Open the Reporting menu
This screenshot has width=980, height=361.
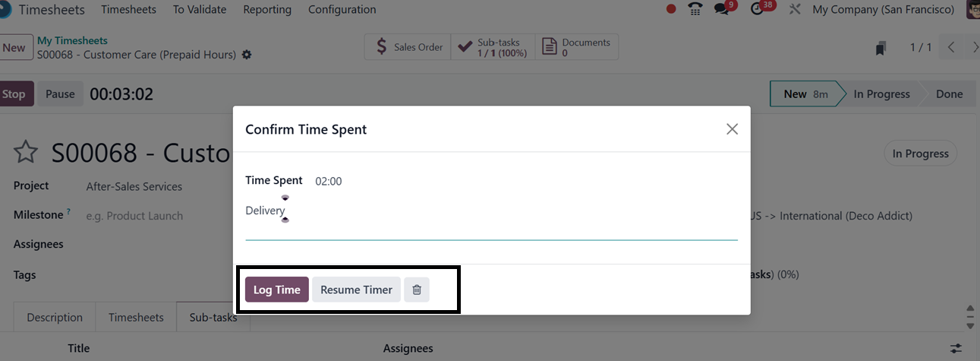coord(267,10)
